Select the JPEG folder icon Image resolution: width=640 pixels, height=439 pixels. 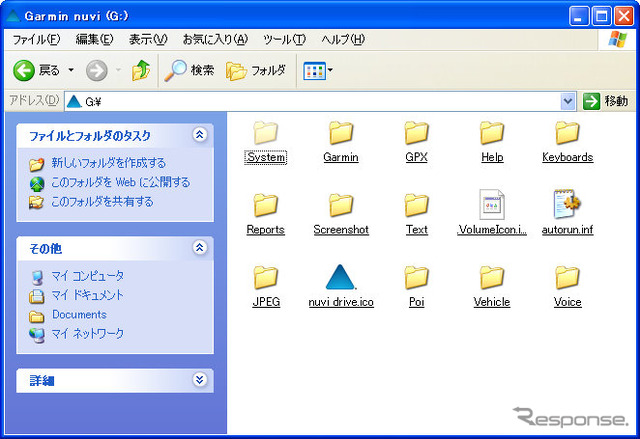point(265,277)
